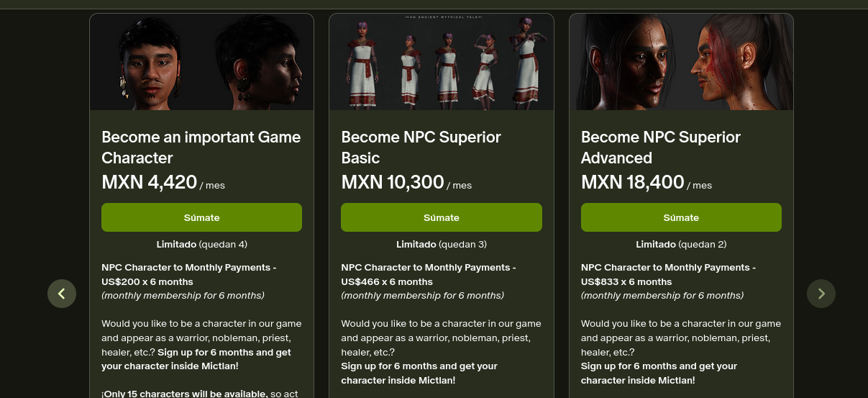This screenshot has height=398, width=868.
Task: Click the MXN 4,420 monthly price
Action: pos(150,183)
